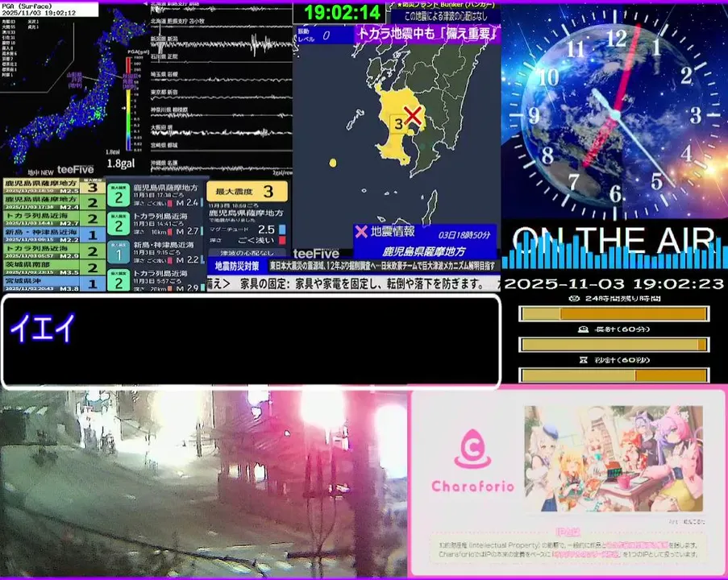Click the 家具の固定 scrolling ticker text
This screenshot has width=728, height=580.
tap(362, 284)
